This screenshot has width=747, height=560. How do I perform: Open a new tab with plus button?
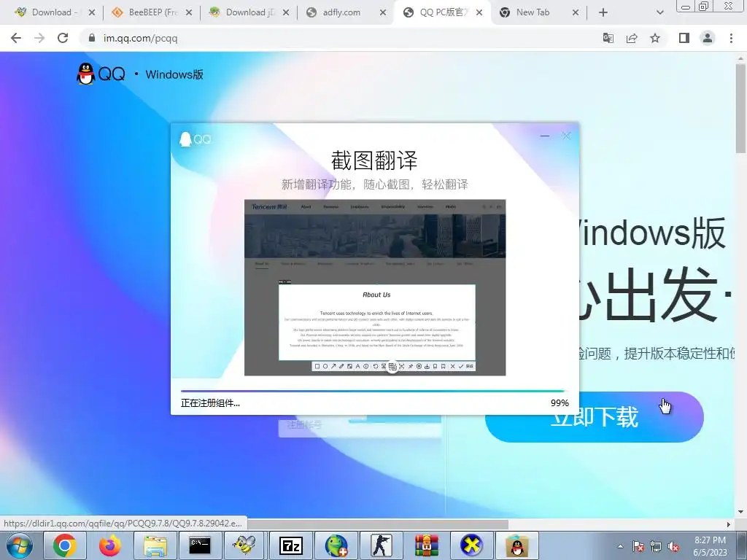click(603, 13)
